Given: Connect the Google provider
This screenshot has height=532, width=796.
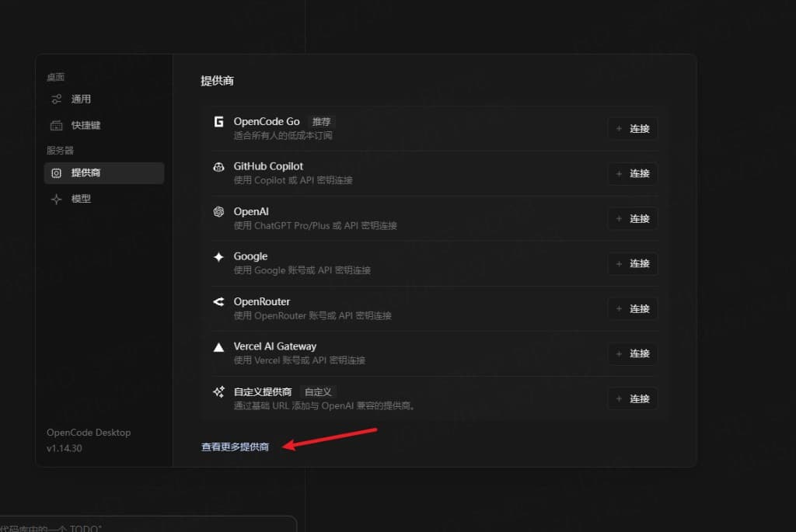Looking at the screenshot, I should (633, 264).
